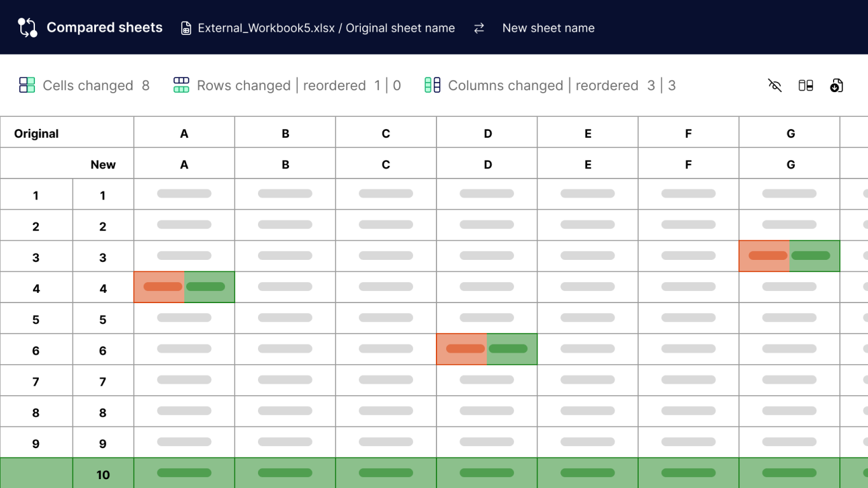
Task: Click the swap sheets arrows icon
Action: (x=479, y=28)
